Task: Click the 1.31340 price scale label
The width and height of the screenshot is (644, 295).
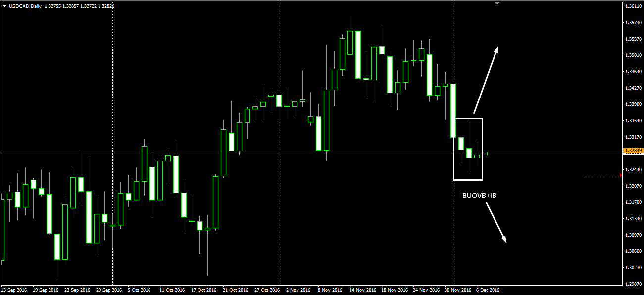Action: pyautogui.click(x=633, y=219)
